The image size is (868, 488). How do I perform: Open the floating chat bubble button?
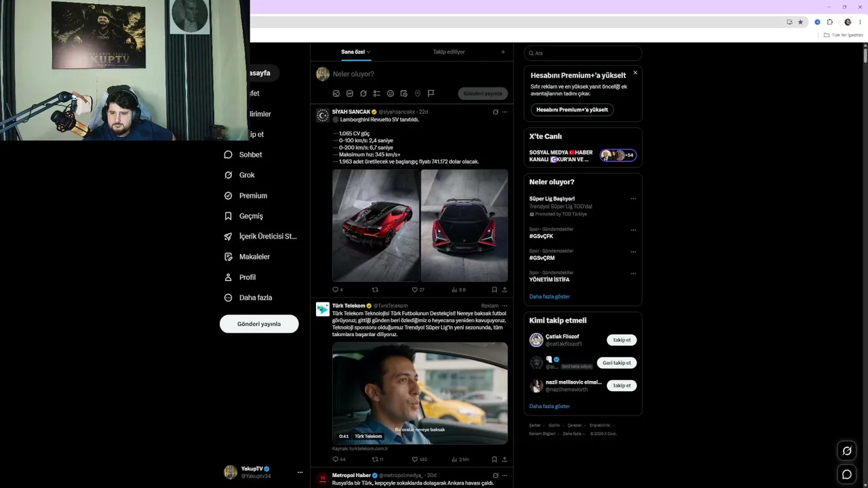point(847,474)
